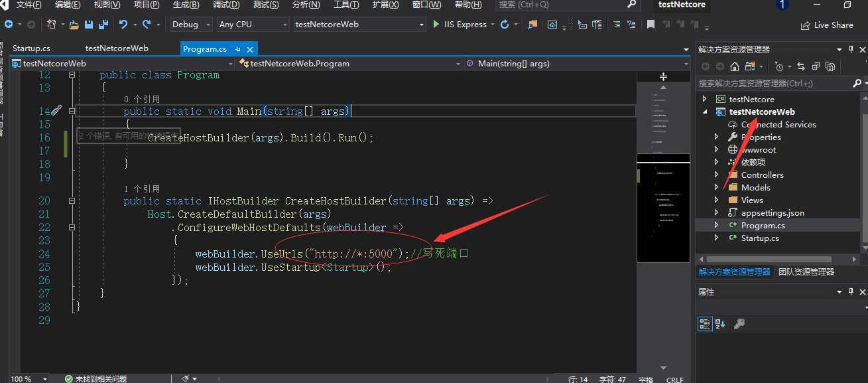Click the Categorized view icon in Properties panel
The image size is (868, 383).
(x=705, y=323)
